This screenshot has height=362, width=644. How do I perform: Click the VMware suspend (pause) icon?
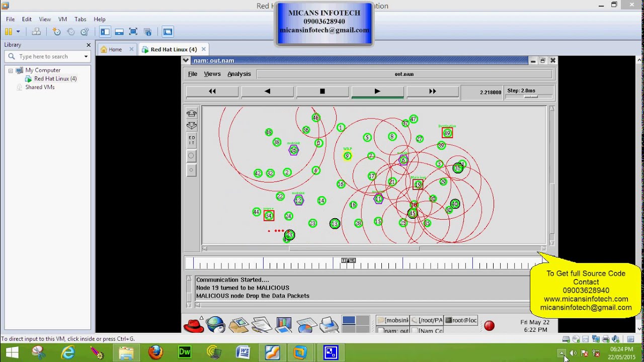pos(9,32)
